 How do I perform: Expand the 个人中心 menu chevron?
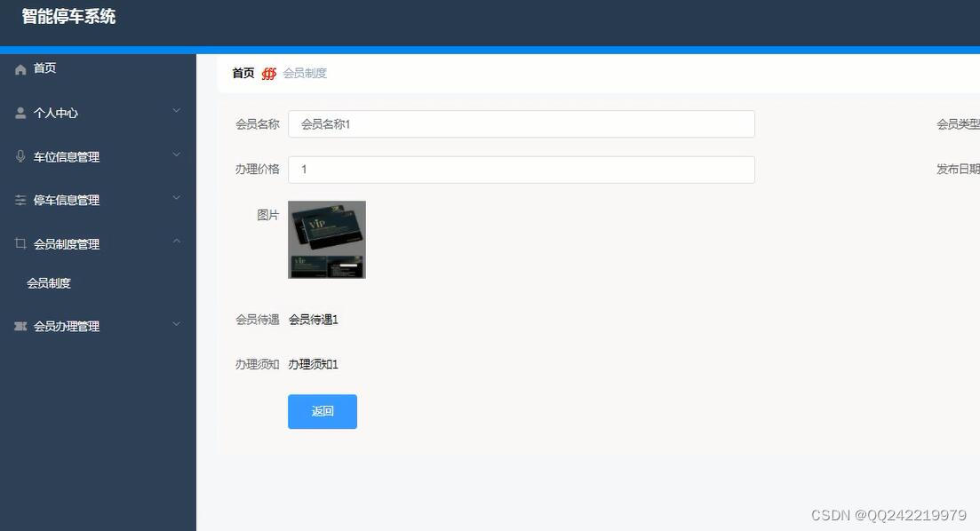click(176, 113)
